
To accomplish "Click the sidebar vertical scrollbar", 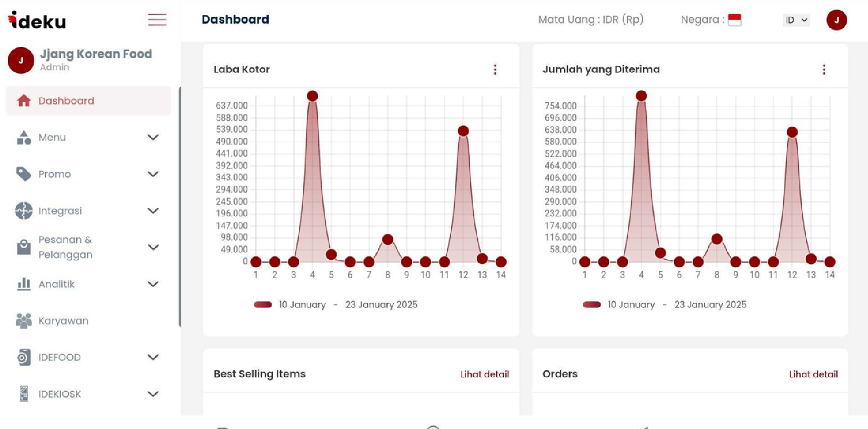I will point(180,207).
